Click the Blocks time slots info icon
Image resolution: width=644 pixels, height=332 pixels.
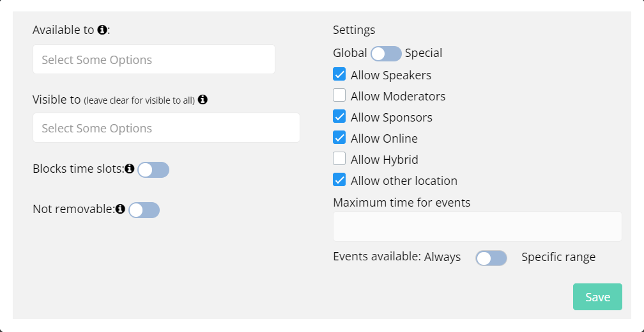130,168
